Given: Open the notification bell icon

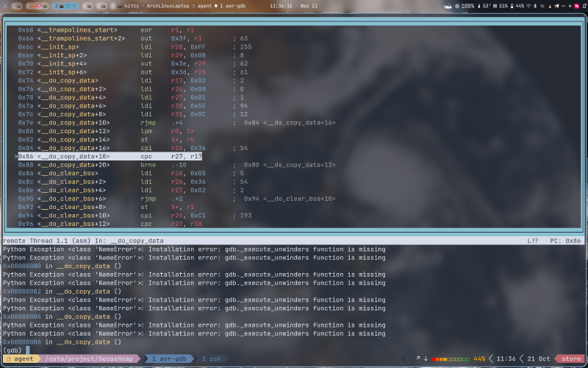Looking at the screenshot, I should coord(584,6).
